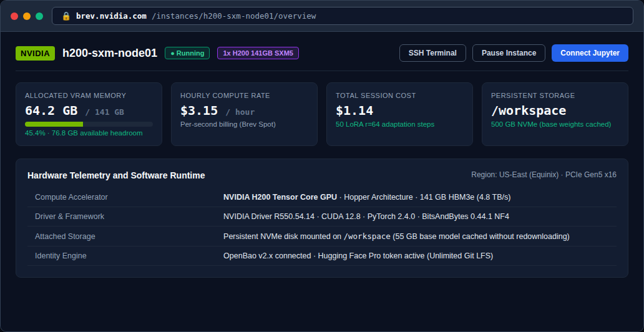Click the Persistent Storage card label
This screenshot has width=644, height=332.
[x=533, y=95]
